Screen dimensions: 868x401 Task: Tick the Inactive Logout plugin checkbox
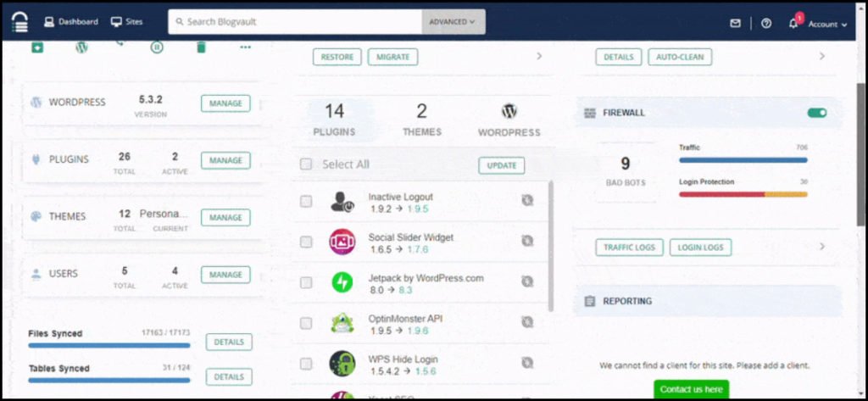click(306, 202)
